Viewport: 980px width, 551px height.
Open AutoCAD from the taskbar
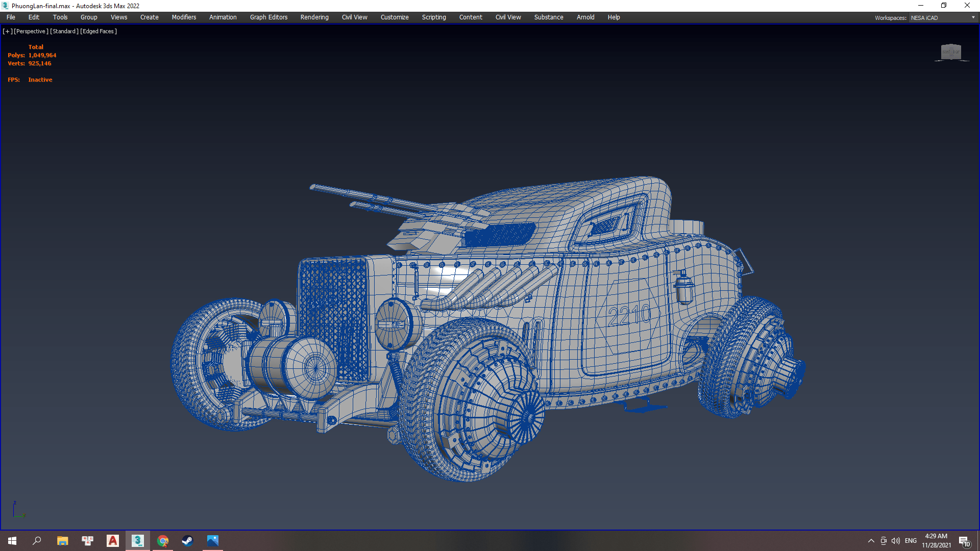(x=113, y=541)
